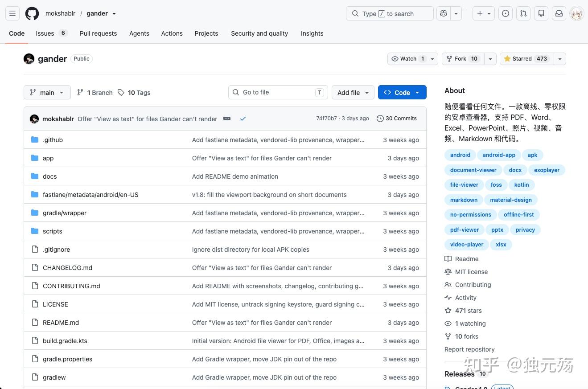Viewport: 588px width, 389px height.
Task: Go to GitHub homepage via Octocat logo
Action: click(x=32, y=13)
